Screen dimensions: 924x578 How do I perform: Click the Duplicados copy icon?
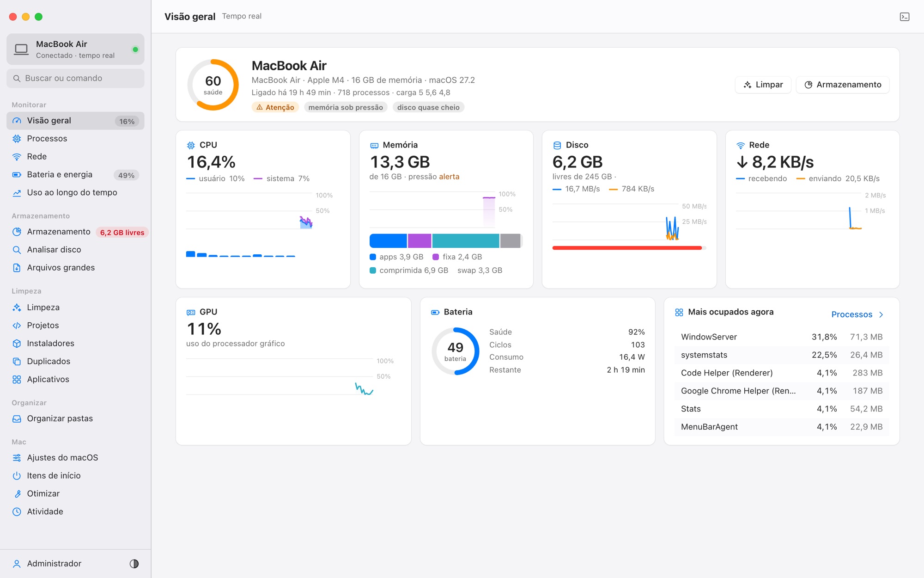tap(17, 361)
